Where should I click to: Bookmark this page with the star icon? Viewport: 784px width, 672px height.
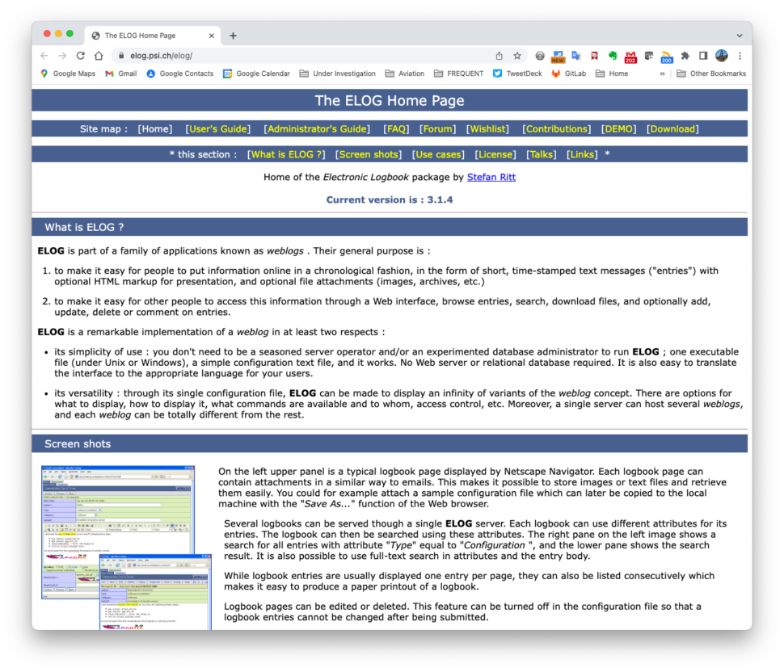coord(517,56)
